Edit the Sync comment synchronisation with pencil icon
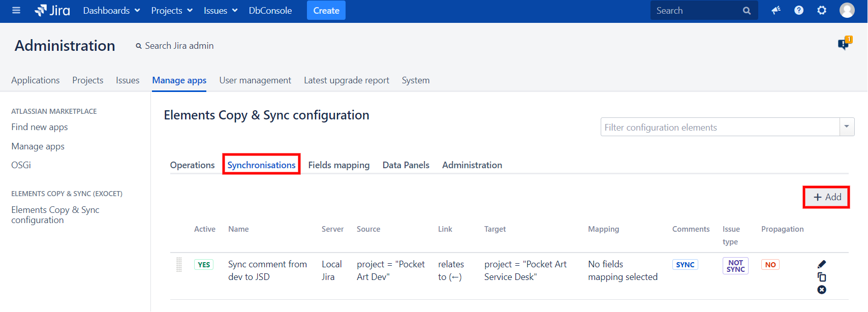Image resolution: width=868 pixels, height=312 pixels. pyautogui.click(x=822, y=264)
